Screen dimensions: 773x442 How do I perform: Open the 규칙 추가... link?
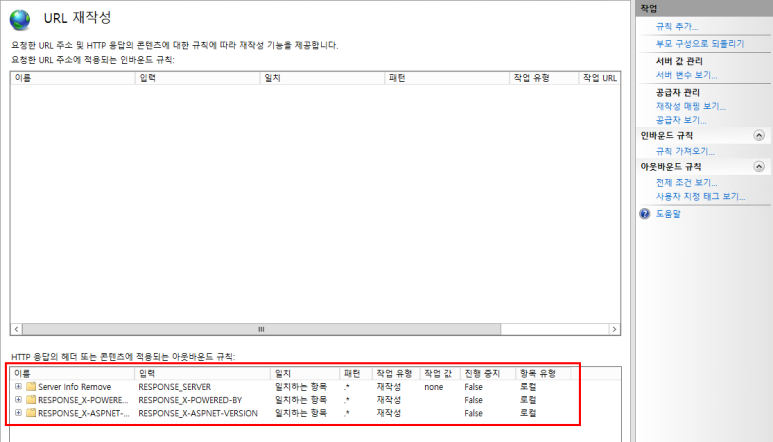tap(676, 27)
